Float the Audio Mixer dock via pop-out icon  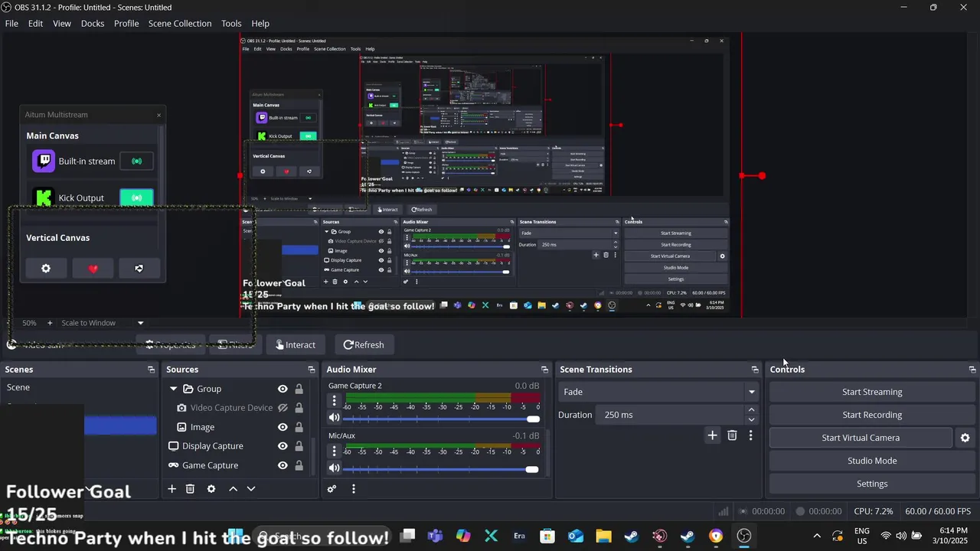544,370
